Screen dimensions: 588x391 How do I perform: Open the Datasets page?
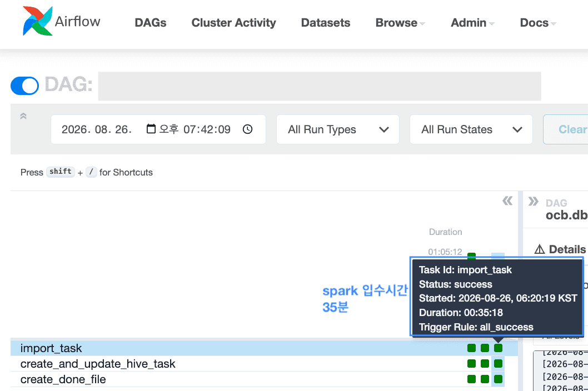326,23
